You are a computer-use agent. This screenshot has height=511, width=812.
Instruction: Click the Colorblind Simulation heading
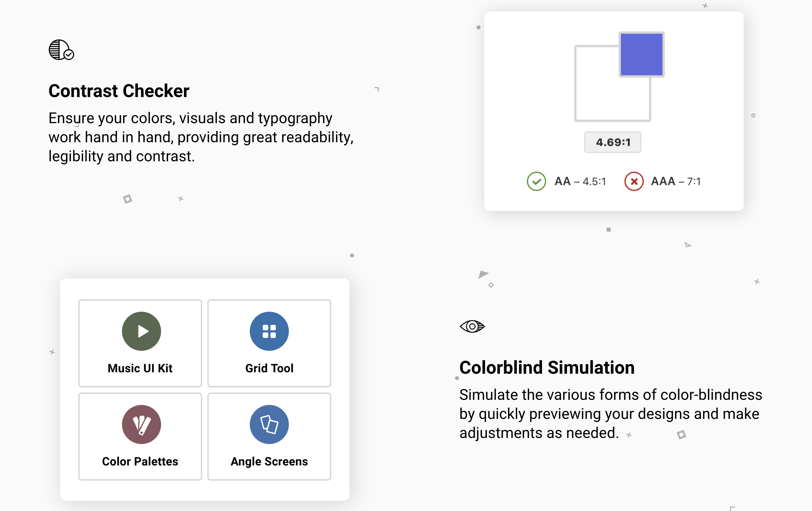click(547, 368)
